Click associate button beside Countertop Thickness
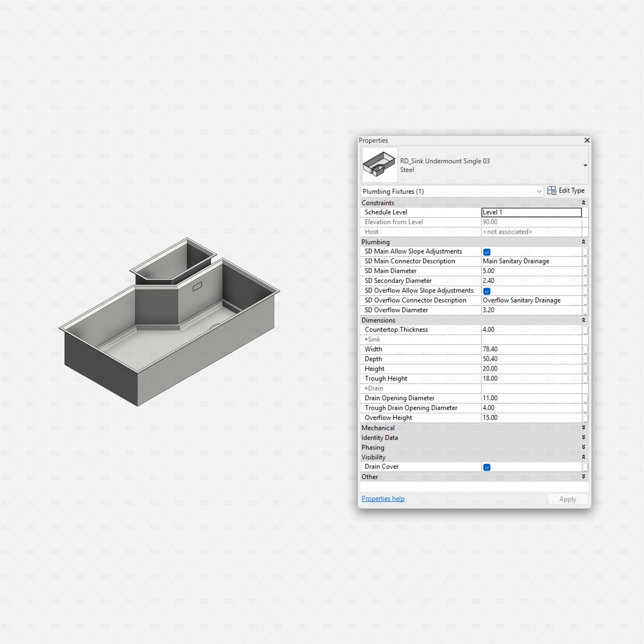644x644 pixels. 586,330
